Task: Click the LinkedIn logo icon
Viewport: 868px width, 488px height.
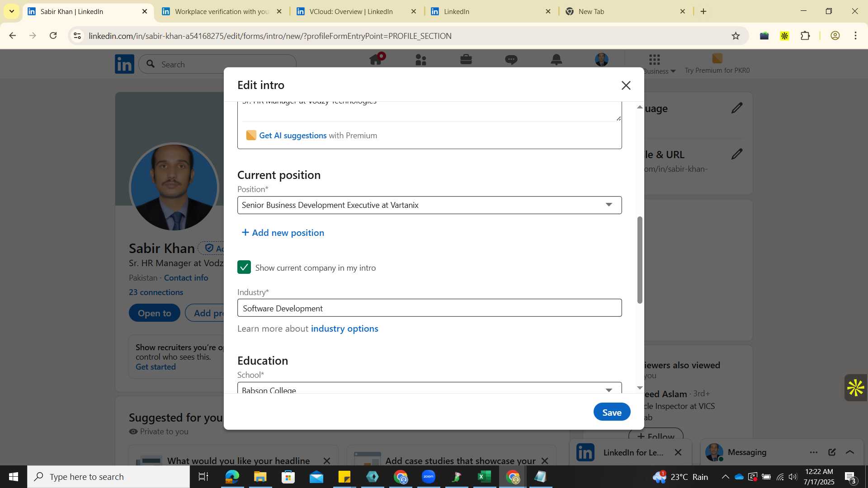Action: (124, 64)
